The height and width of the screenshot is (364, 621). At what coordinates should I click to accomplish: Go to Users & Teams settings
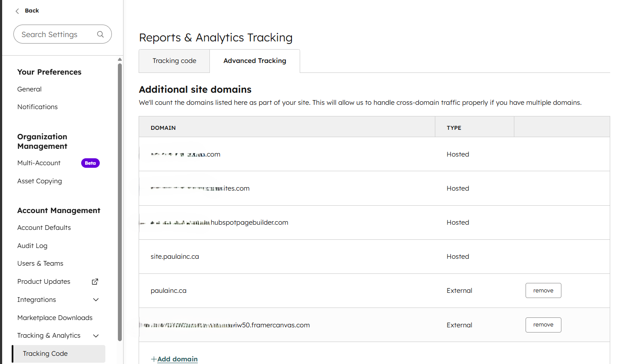point(40,264)
